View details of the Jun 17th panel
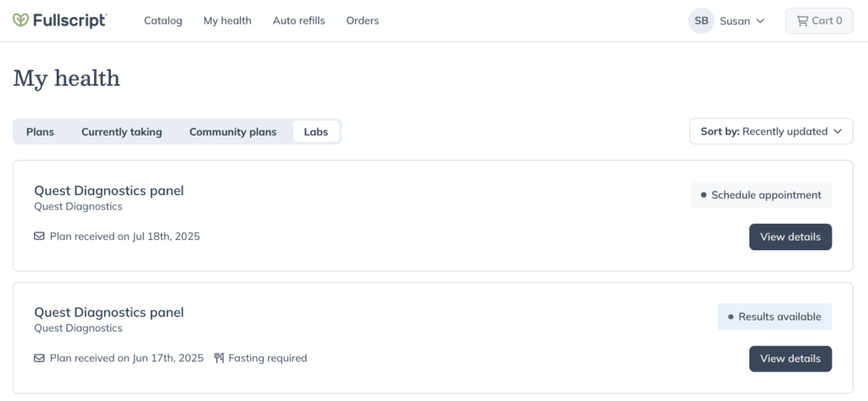The image size is (868, 401). coord(791,359)
